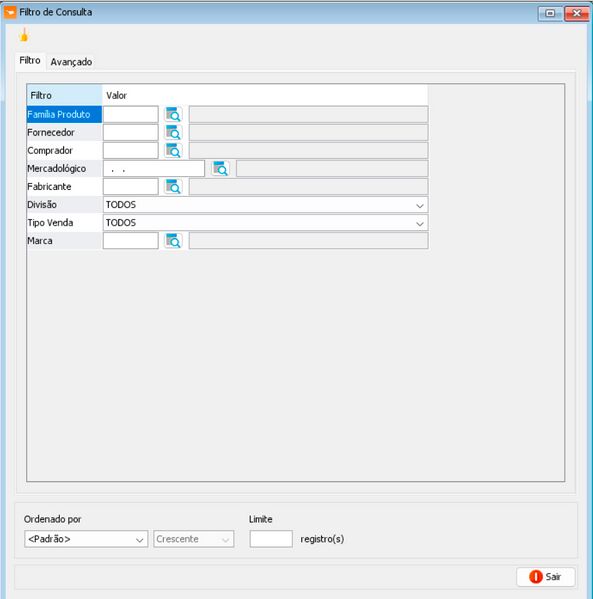The image size is (593, 599).
Task: Click the clear filter broom icon
Action: tap(24, 36)
